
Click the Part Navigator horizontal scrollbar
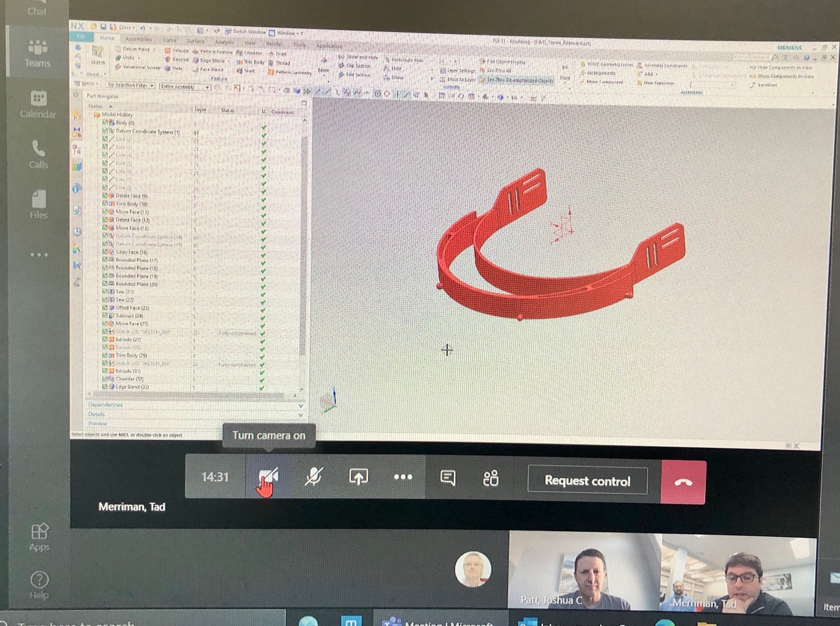[189, 395]
